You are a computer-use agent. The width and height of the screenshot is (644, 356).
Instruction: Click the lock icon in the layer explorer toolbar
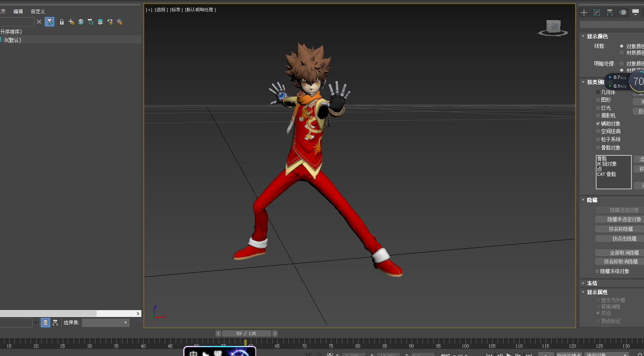point(62,22)
